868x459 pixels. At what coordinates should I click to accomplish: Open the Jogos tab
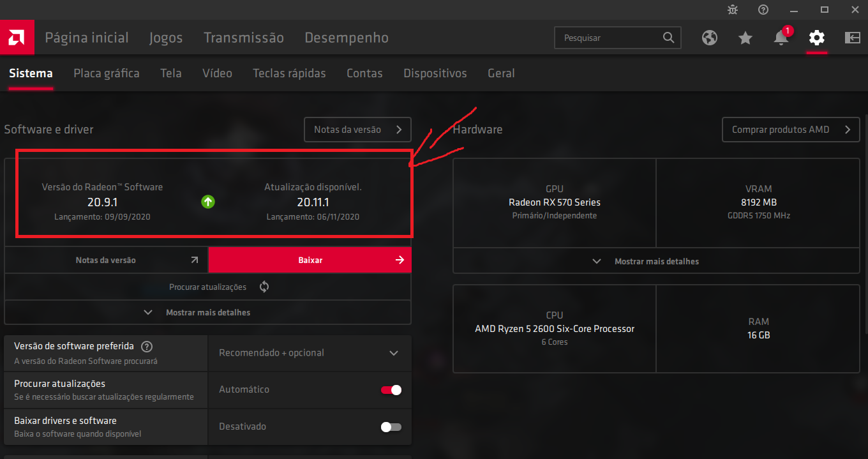pos(166,38)
